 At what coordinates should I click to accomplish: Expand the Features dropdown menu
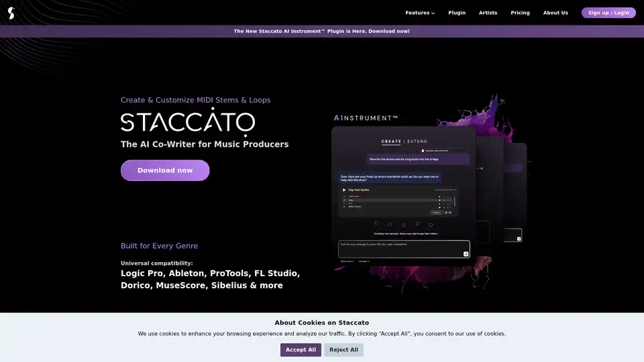pos(420,13)
